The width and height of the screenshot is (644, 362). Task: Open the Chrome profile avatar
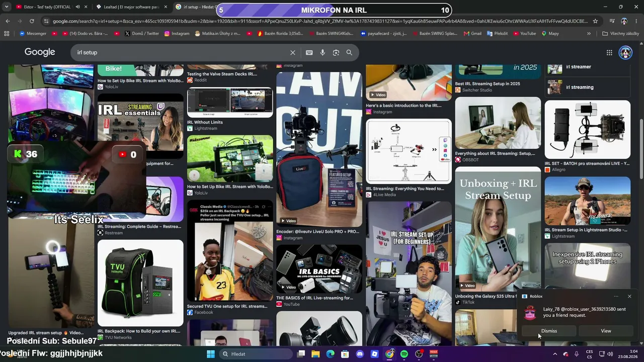pos(624,21)
